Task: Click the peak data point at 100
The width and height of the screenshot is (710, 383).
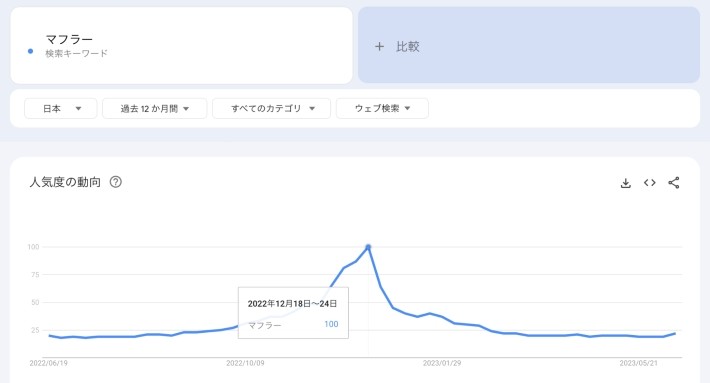Action: click(x=368, y=247)
